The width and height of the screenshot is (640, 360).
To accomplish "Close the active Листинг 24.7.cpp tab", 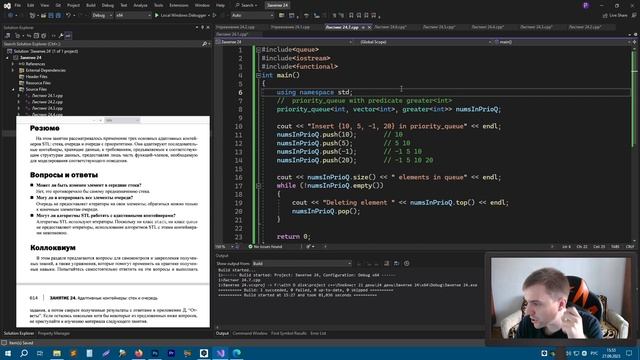I will coord(369,27).
